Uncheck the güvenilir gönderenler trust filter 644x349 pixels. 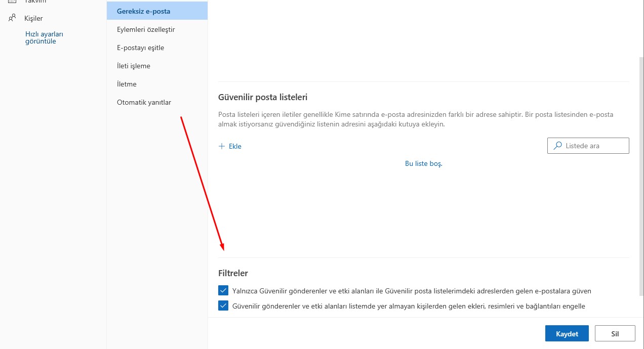coord(223,290)
